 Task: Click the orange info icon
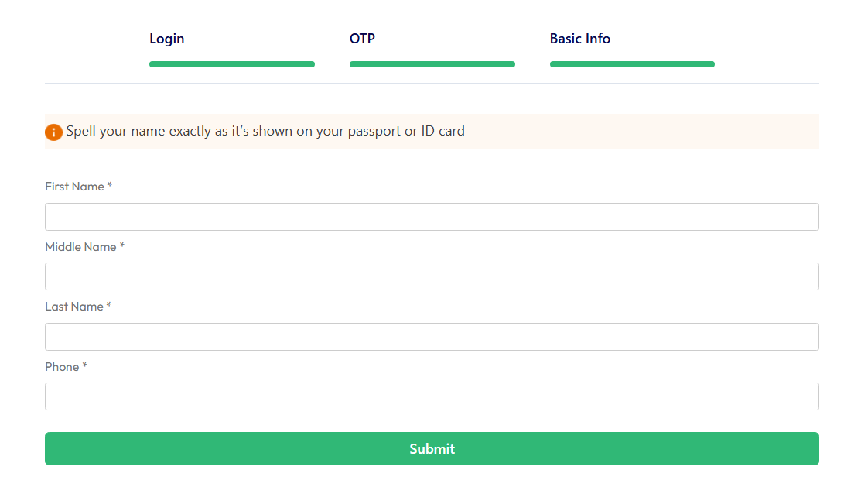[x=53, y=132]
